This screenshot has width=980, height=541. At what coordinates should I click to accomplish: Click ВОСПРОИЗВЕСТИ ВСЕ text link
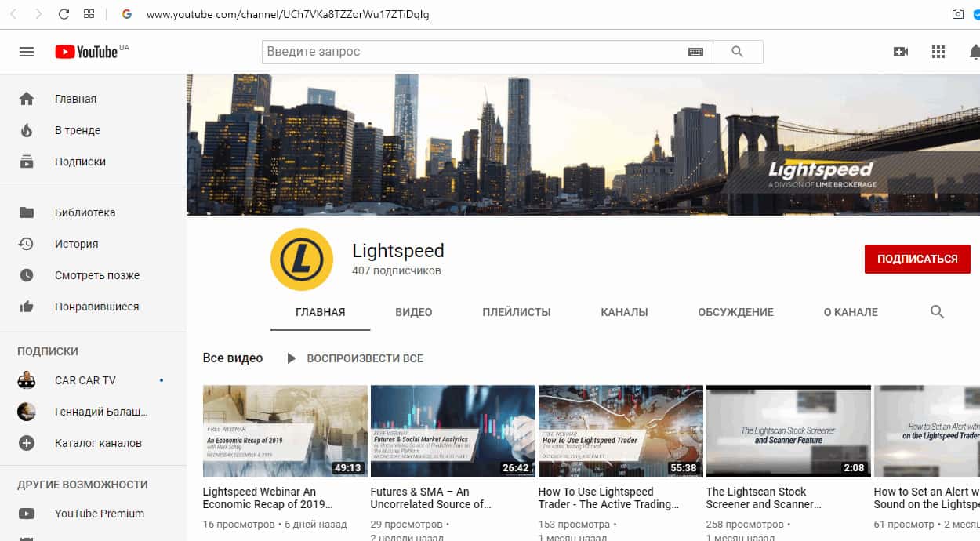(365, 358)
